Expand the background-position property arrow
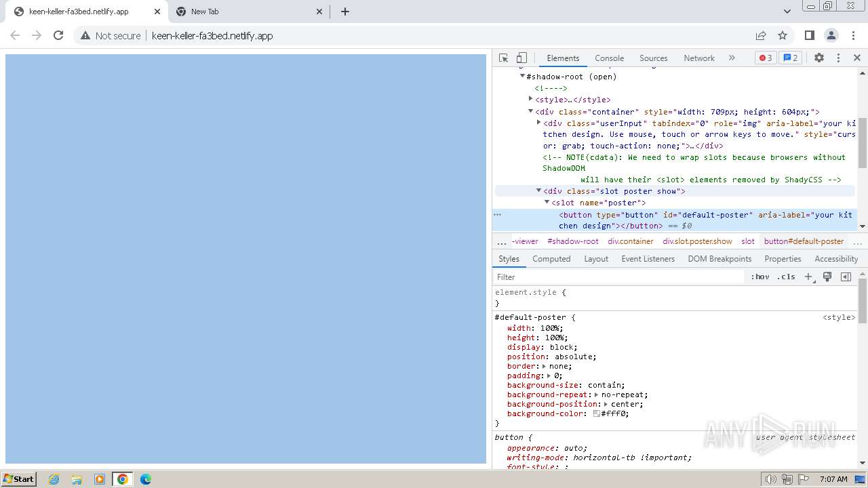 606,404
